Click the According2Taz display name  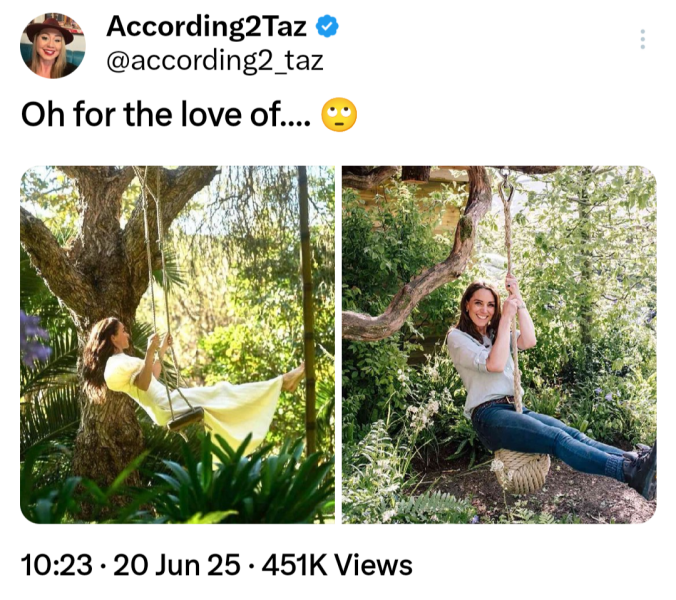coord(206,26)
